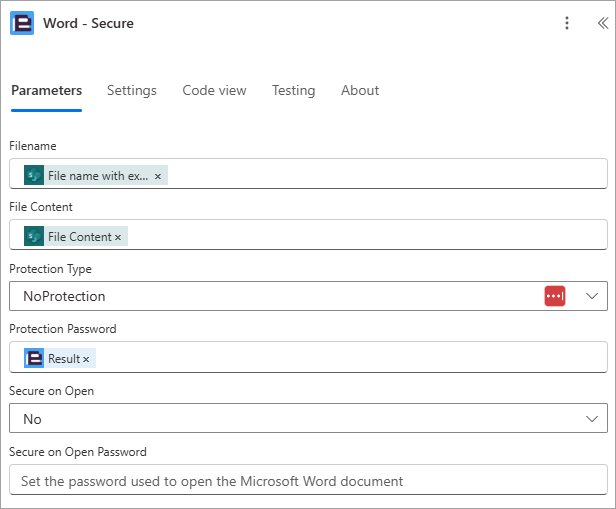This screenshot has height=509, width=616.
Task: Click the red password manager icon in Protection Type
Action: 555,296
